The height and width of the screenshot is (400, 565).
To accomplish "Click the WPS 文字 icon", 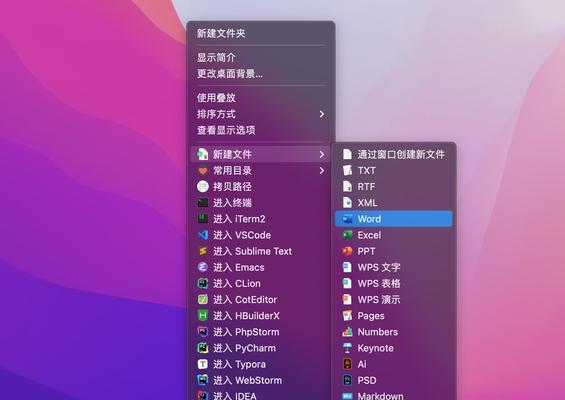I will 347,267.
